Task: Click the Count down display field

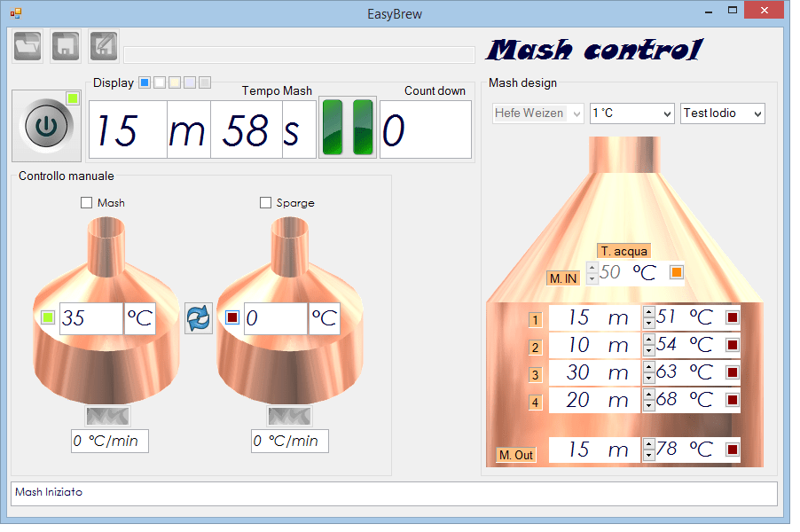Action: (x=426, y=129)
